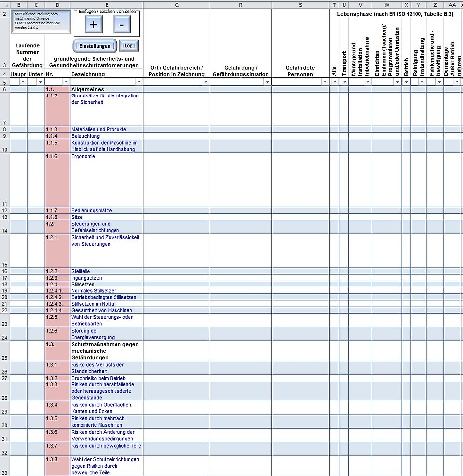Select the number cell '1.2.4.1.'
463x476 pixels.
tap(57, 291)
